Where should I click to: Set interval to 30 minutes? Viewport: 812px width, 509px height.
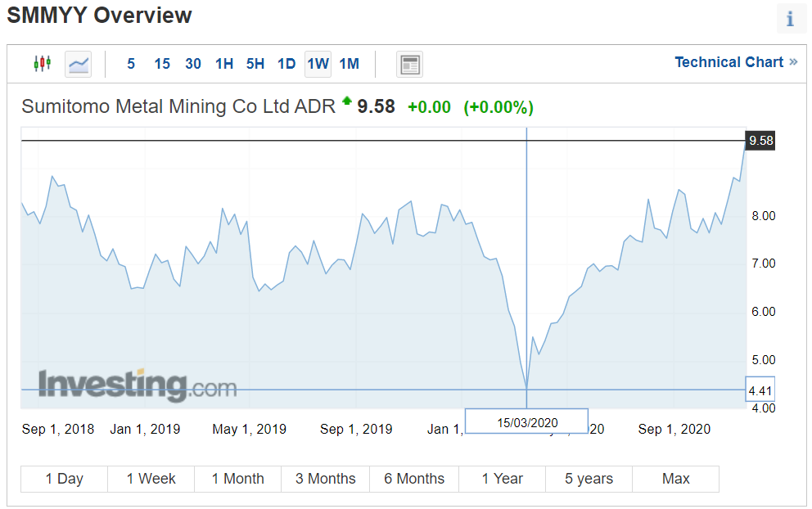[193, 64]
